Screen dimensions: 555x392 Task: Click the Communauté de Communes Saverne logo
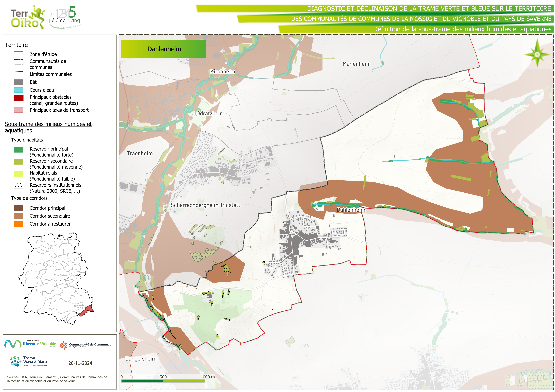85,345
